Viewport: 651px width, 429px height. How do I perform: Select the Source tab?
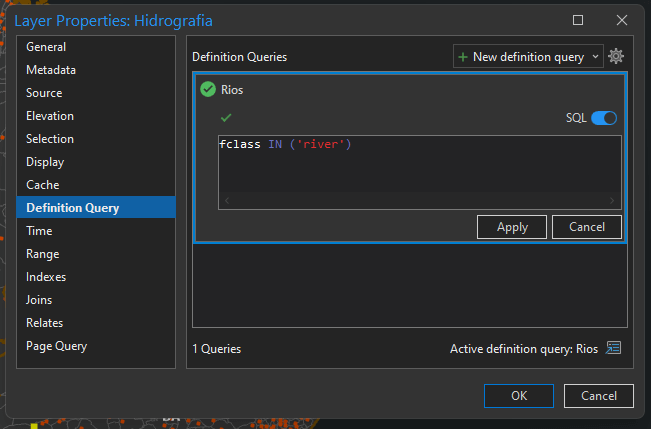[x=44, y=93]
